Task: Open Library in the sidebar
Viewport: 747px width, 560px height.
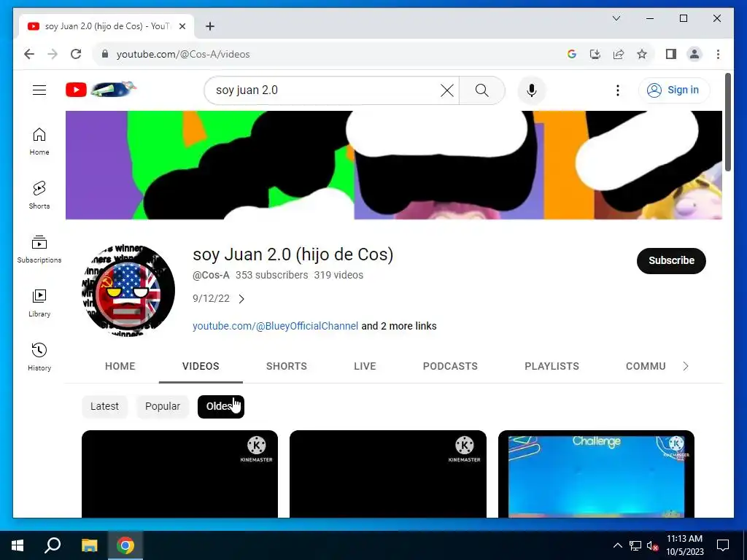Action: pyautogui.click(x=39, y=303)
